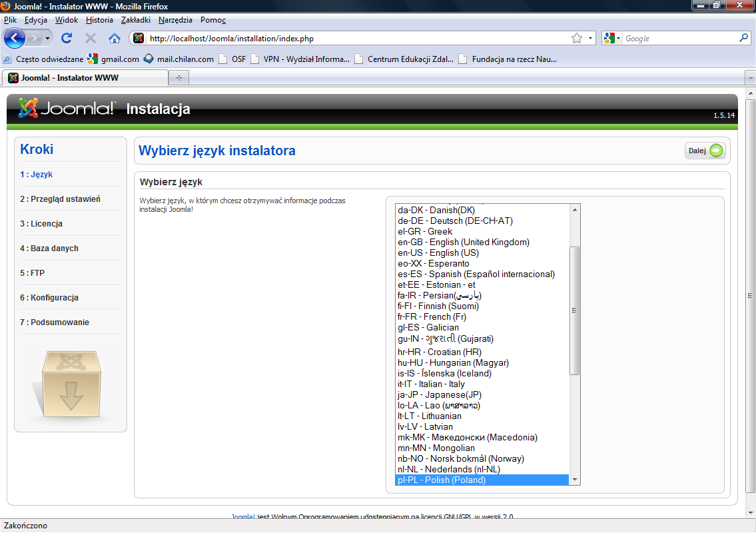This screenshot has height=533, width=756.
Task: Go to the Home page icon
Action: tap(115, 38)
